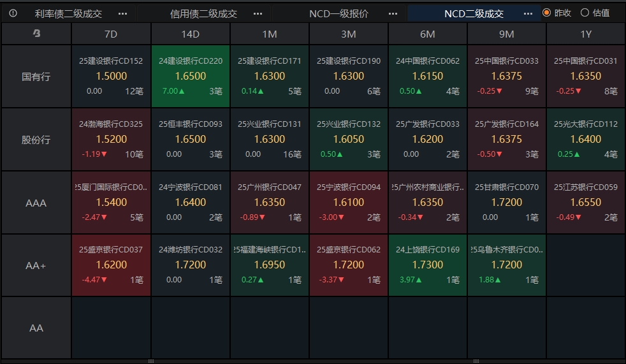Open the 25建设银行CD152 cell

tap(111, 76)
